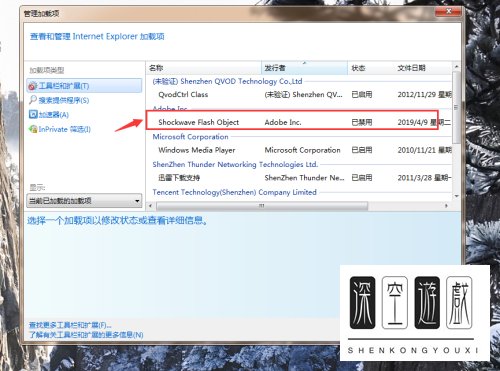Select the QvodCtrl Class add-on

[x=299, y=95]
